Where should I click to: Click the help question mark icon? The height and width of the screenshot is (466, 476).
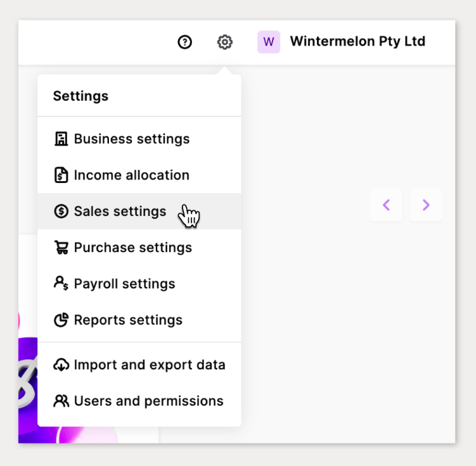[184, 42]
